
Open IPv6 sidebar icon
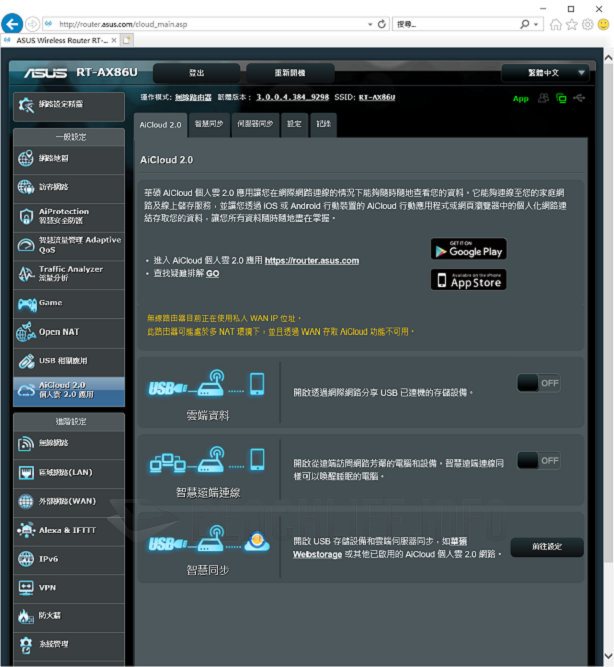click(26, 559)
